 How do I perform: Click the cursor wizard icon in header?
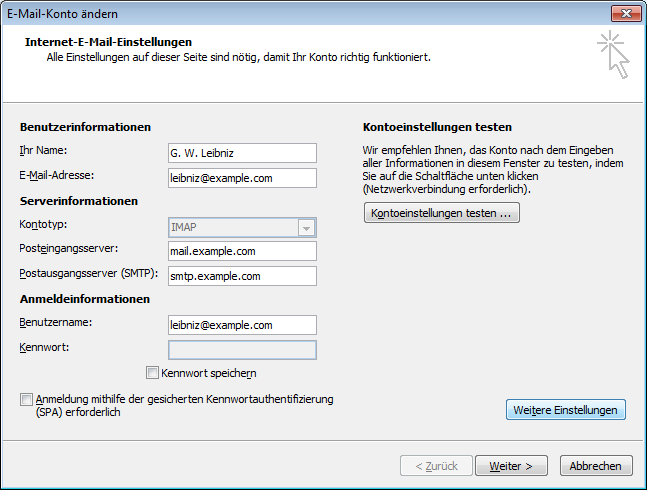coord(613,54)
